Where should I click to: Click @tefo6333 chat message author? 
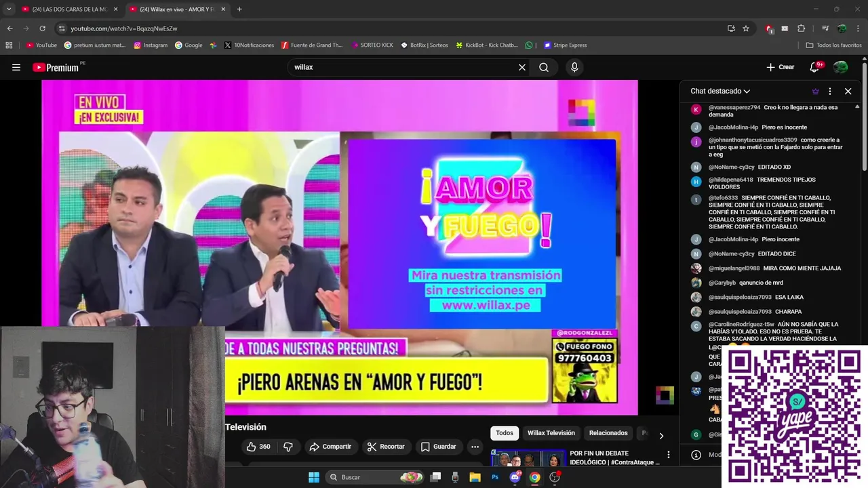723,198
